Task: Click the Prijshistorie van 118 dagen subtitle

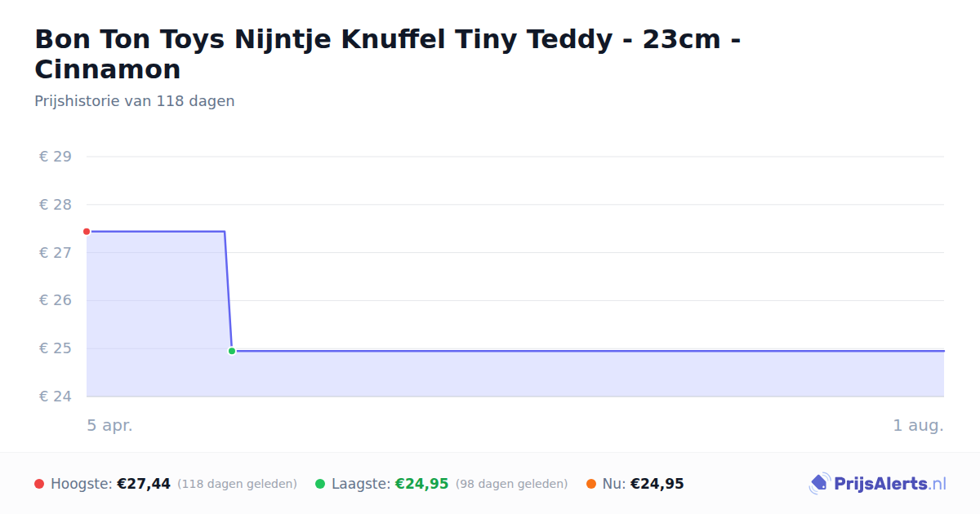Action: click(x=135, y=101)
